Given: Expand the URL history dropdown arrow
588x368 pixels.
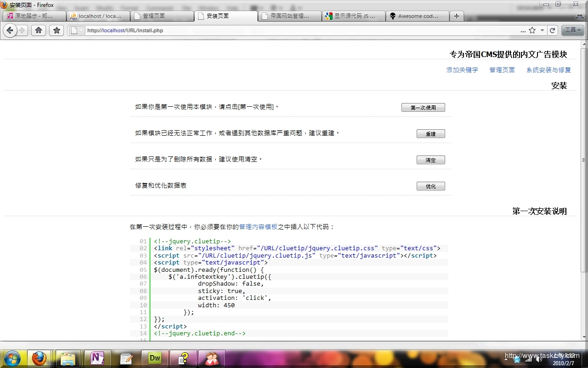Looking at the screenshot, I should [543, 30].
